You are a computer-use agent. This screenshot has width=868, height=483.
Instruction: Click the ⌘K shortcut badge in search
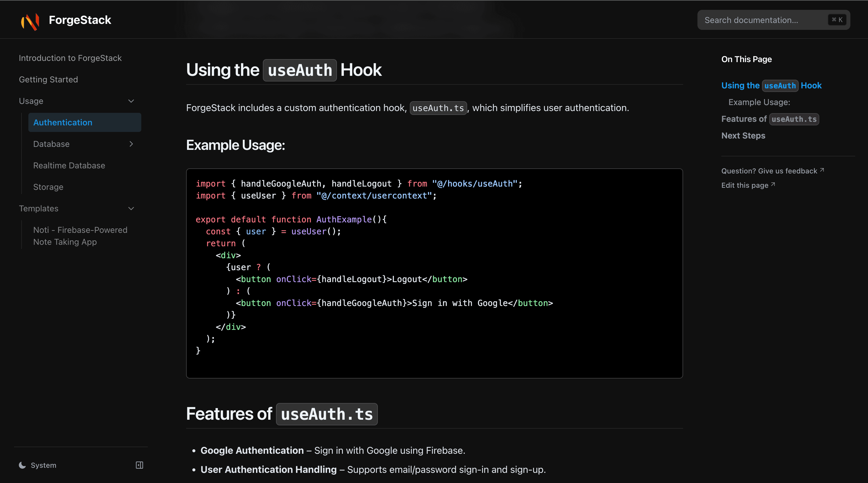click(837, 19)
